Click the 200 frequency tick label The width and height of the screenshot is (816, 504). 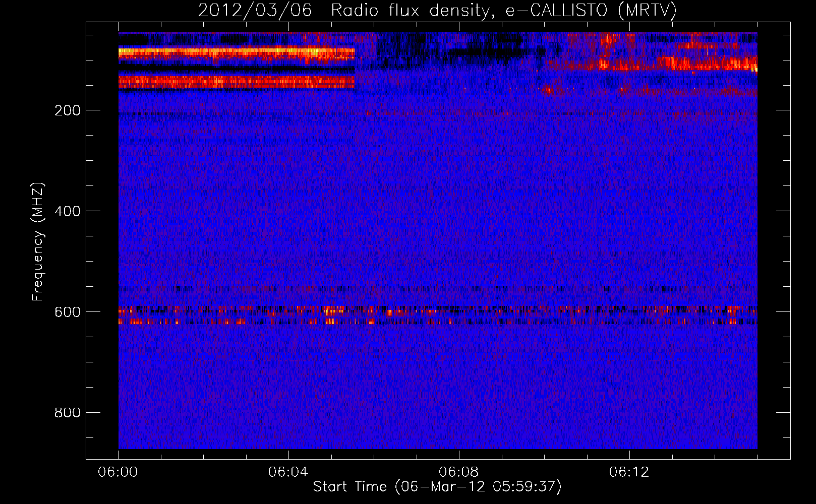click(68, 110)
